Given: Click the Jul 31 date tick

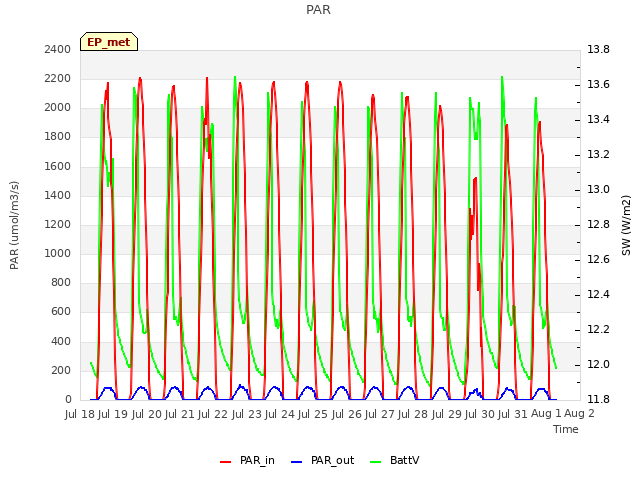Looking at the screenshot, I should click(x=513, y=414).
